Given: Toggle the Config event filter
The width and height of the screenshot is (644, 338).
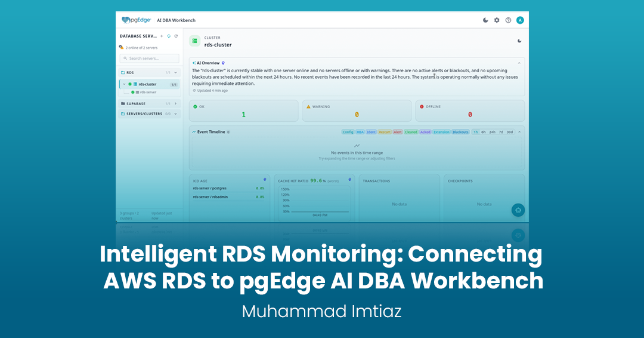Looking at the screenshot, I should 348,132.
